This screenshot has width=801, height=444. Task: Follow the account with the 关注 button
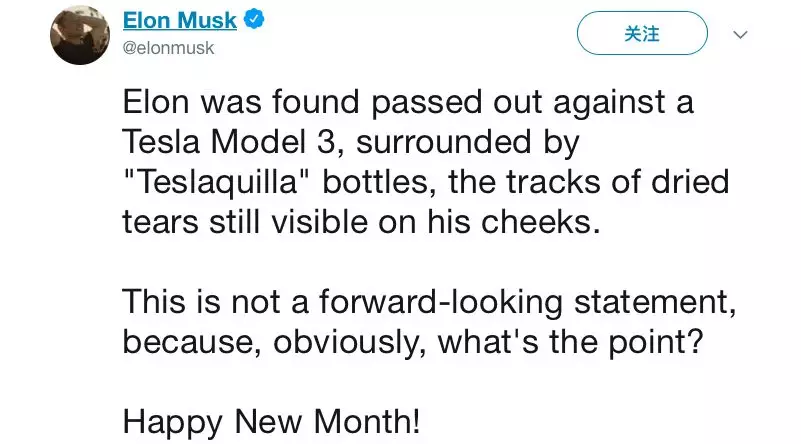[642, 33]
